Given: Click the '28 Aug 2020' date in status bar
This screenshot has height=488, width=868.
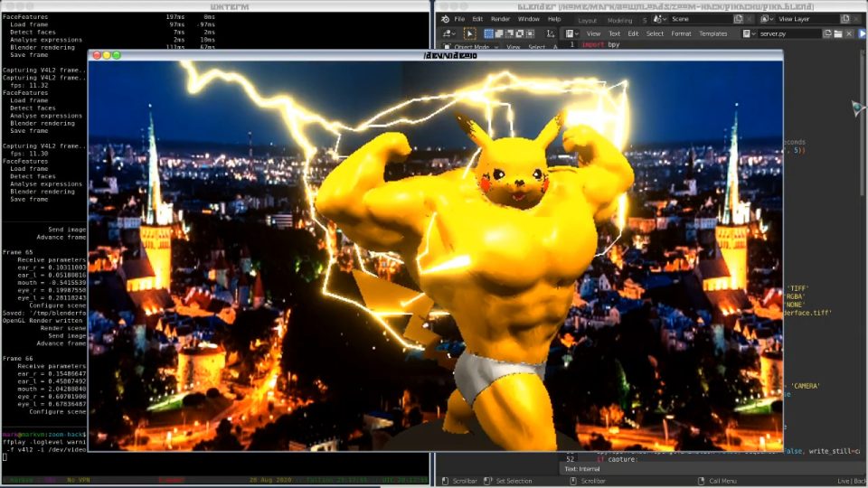Looking at the screenshot, I should tap(269, 480).
